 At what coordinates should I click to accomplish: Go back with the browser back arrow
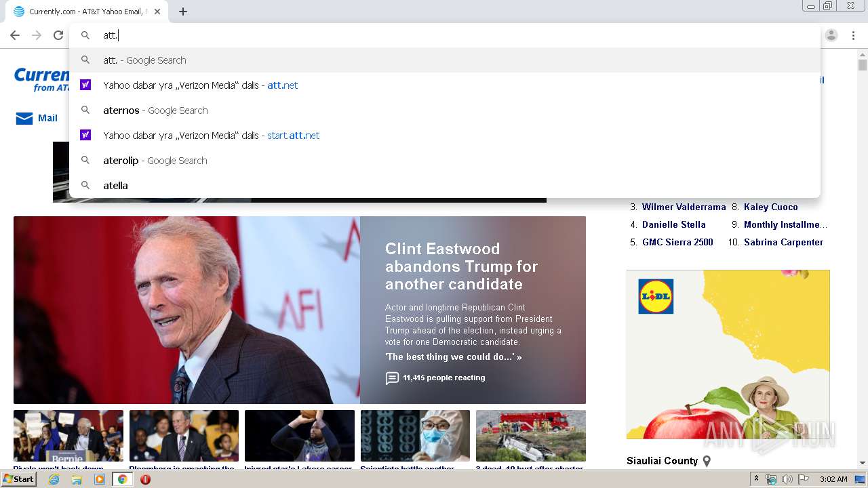[x=15, y=35]
